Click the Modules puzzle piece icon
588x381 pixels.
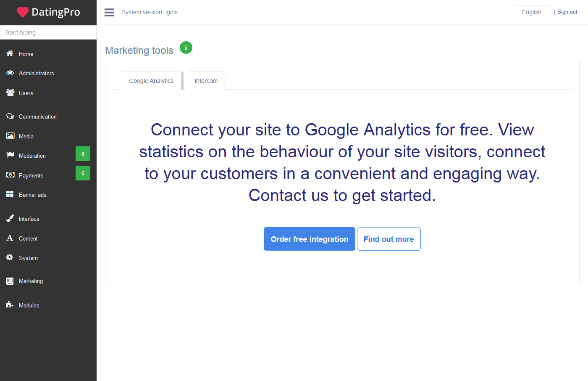tap(10, 304)
